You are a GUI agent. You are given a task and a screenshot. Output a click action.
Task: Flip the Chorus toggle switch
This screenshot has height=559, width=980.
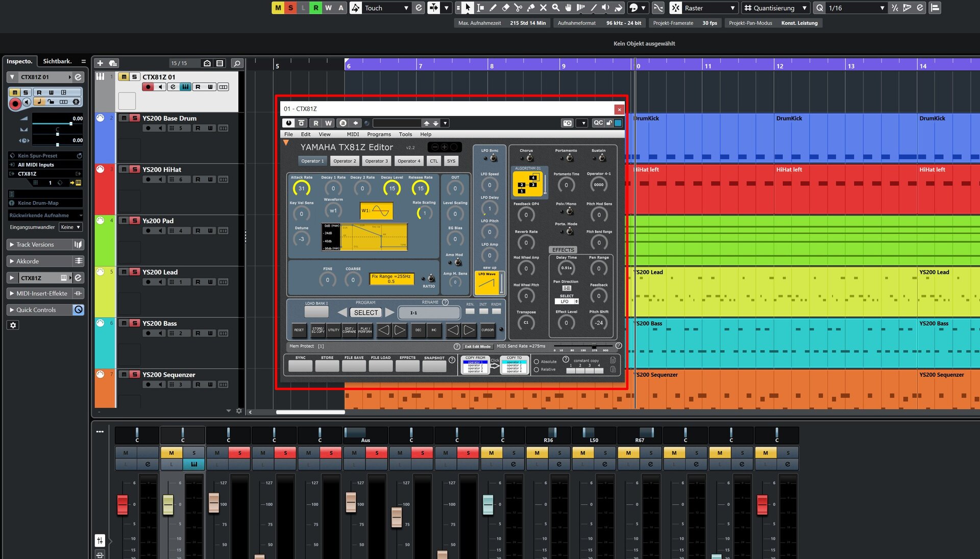click(529, 158)
